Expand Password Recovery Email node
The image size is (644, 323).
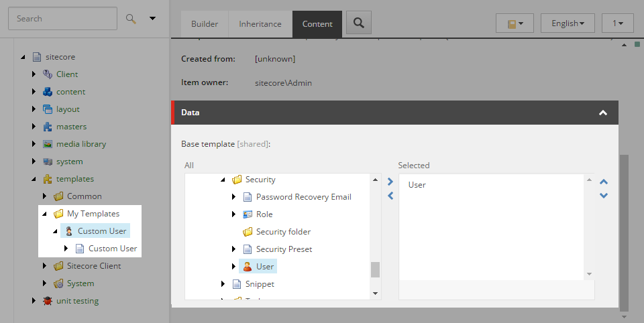pyautogui.click(x=233, y=197)
